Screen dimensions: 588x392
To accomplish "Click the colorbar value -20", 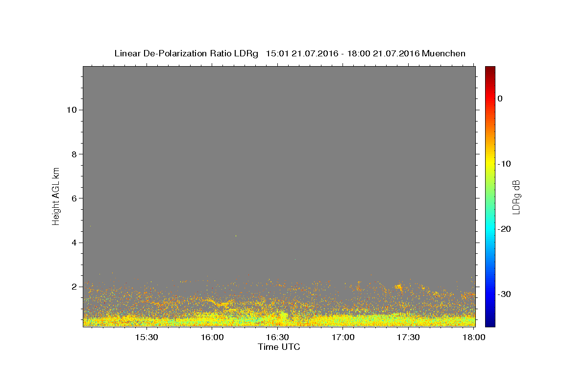I will 504,229.
